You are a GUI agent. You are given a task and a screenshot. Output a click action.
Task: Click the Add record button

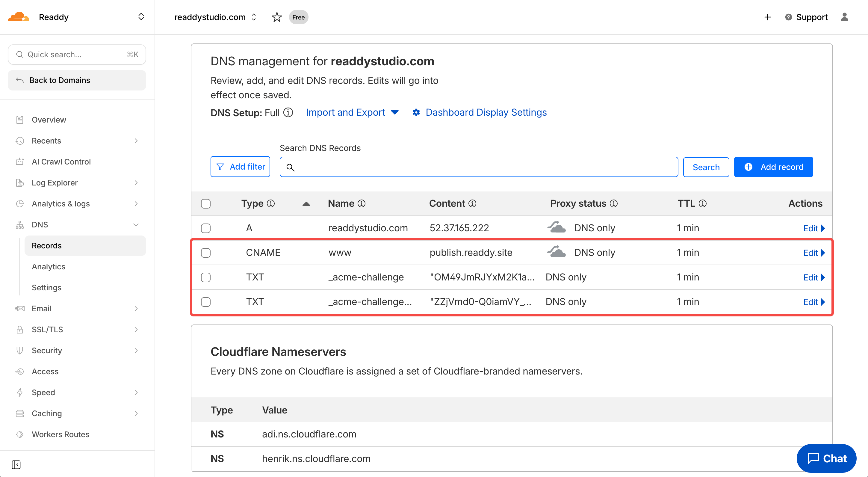coord(773,167)
